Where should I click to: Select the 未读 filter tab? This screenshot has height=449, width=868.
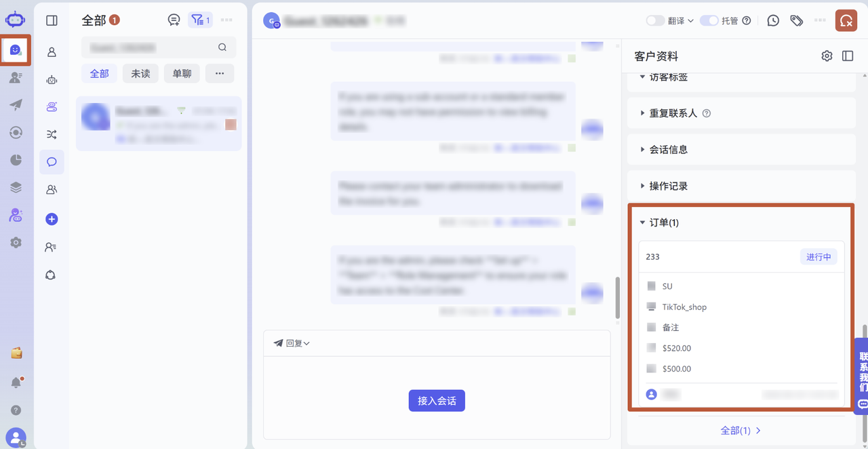coord(140,73)
